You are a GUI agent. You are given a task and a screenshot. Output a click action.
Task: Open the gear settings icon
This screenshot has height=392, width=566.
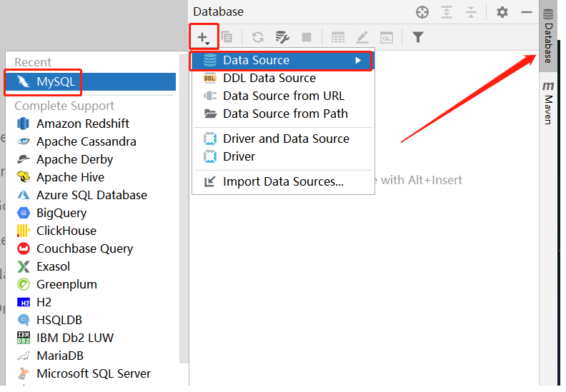(x=502, y=12)
